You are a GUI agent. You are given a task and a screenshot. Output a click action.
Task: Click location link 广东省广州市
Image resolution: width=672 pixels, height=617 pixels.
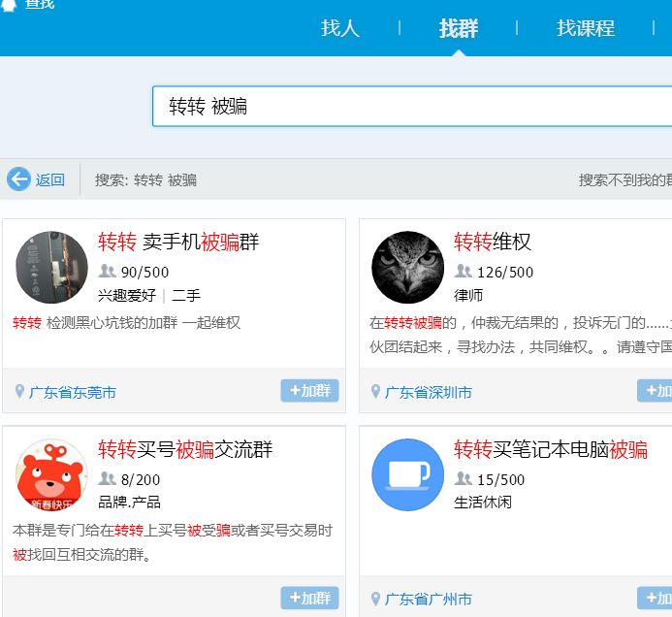click(x=429, y=599)
